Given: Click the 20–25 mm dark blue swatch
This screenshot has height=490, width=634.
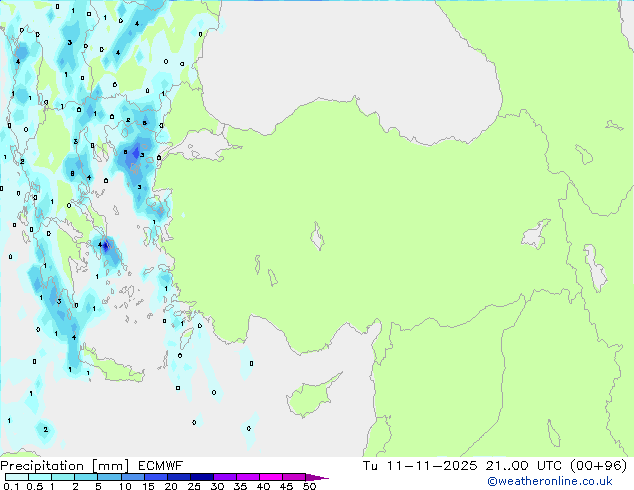Looking at the screenshot, I should pos(178,477).
